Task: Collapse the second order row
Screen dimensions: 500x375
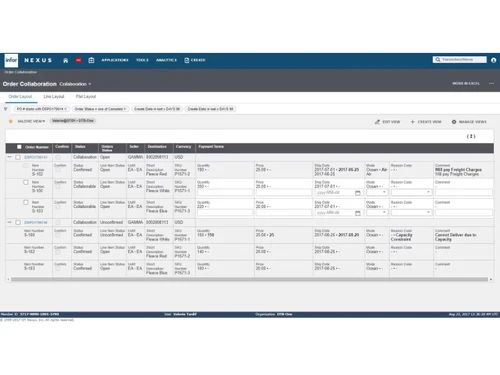Action: 9,222
